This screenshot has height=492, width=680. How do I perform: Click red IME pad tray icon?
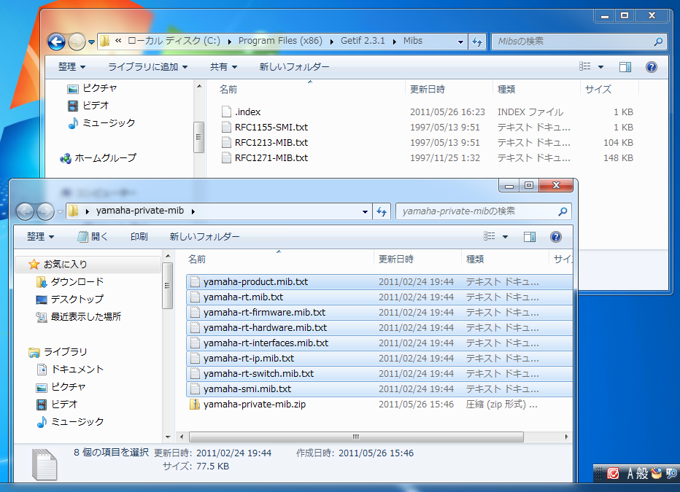[612, 473]
